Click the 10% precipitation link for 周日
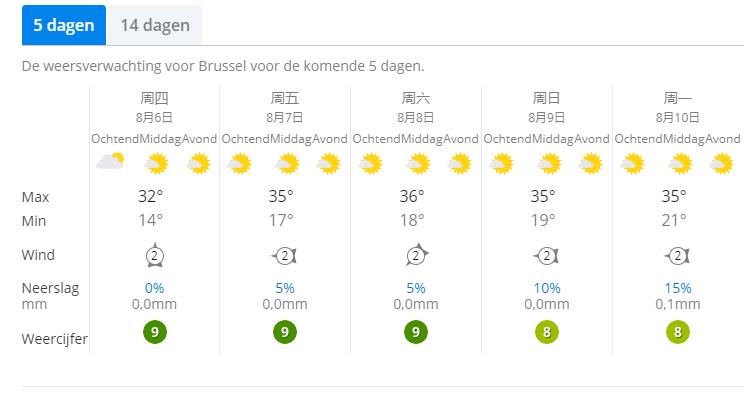Screen dimensions: 753x393 pos(547,288)
